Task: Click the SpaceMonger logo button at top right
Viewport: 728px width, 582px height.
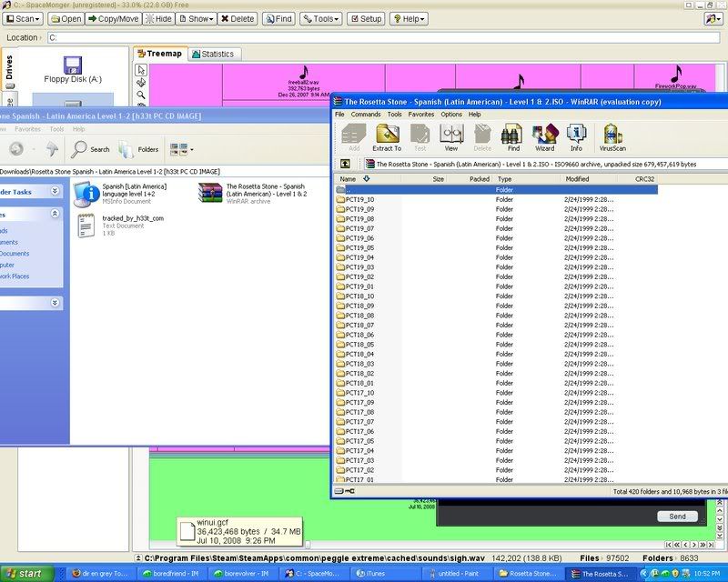Action: click(x=713, y=18)
